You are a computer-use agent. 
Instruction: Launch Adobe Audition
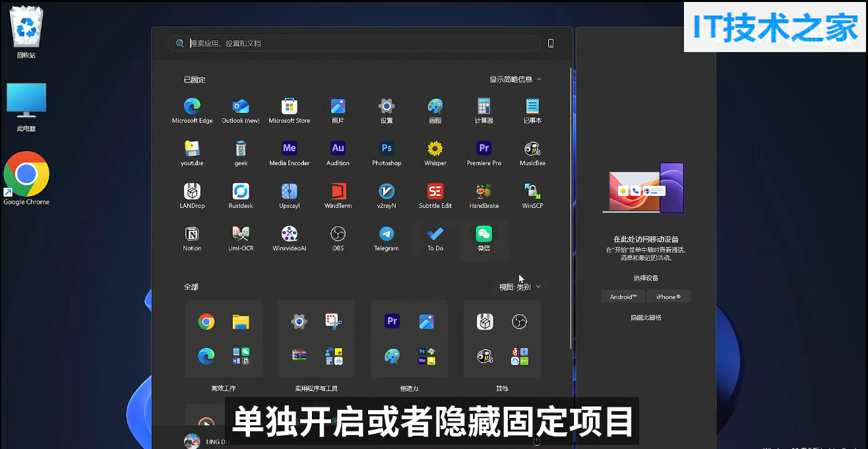[338, 153]
